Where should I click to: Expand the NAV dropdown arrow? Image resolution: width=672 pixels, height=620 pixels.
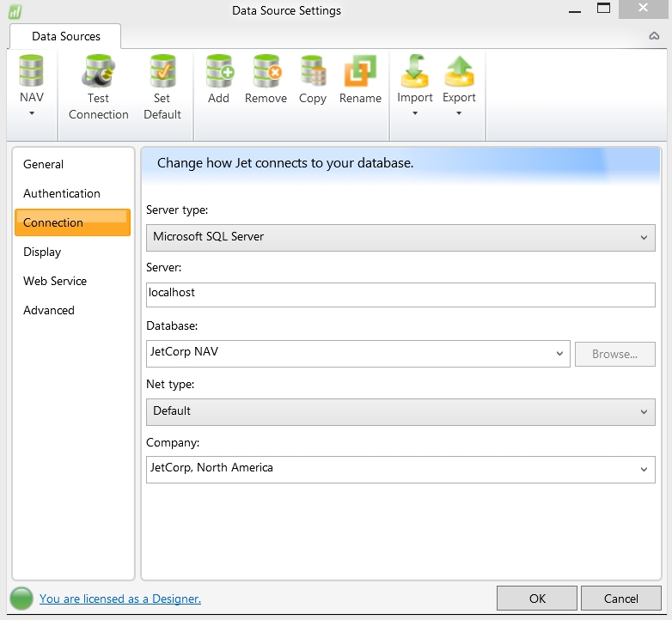(x=32, y=113)
